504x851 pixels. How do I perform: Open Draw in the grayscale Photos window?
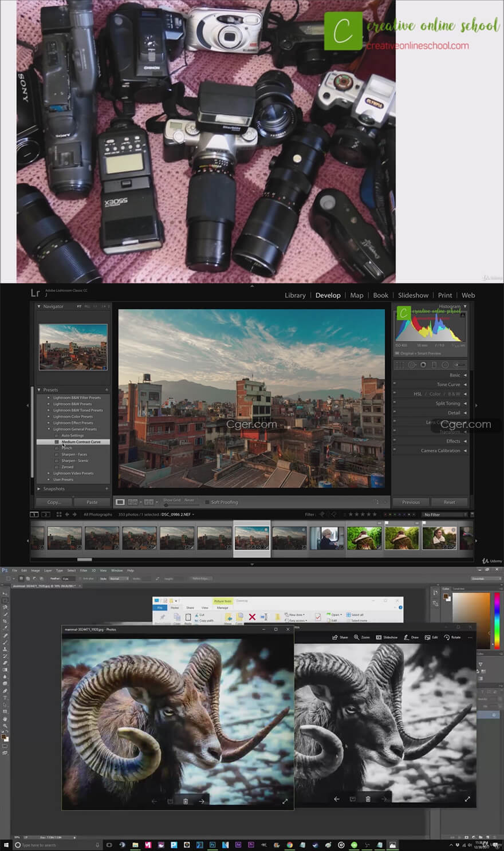pos(411,637)
